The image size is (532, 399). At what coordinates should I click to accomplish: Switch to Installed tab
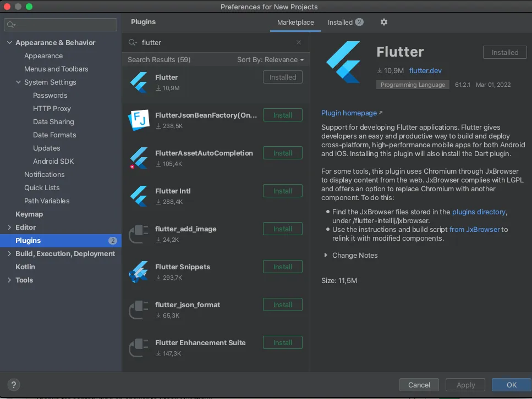point(345,23)
